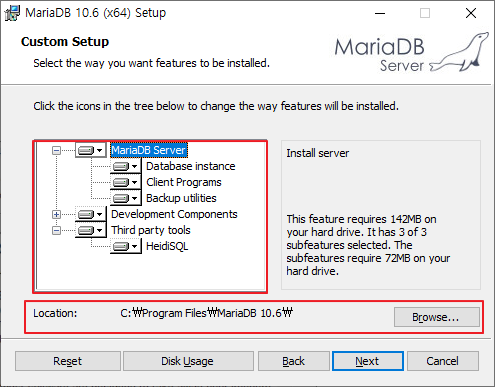Screen dimensions: 495x387
Task: Click the installer icon in title bar
Action: (x=12, y=13)
